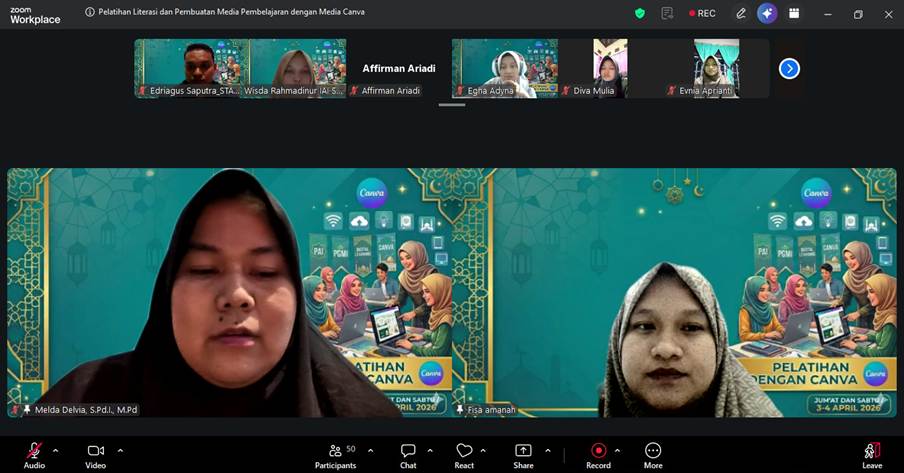
Task: Click the Leave meeting button
Action: click(872, 451)
